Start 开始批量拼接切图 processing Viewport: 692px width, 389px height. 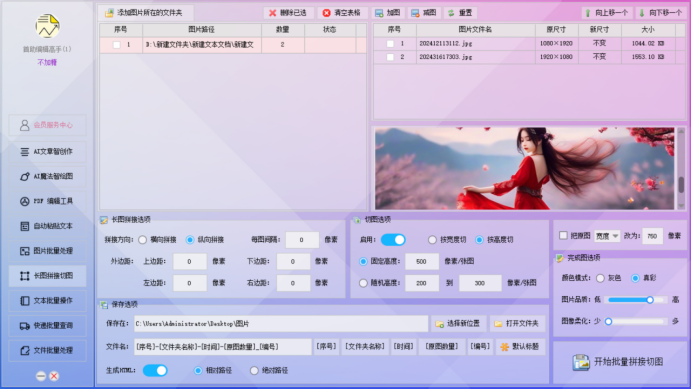619,362
